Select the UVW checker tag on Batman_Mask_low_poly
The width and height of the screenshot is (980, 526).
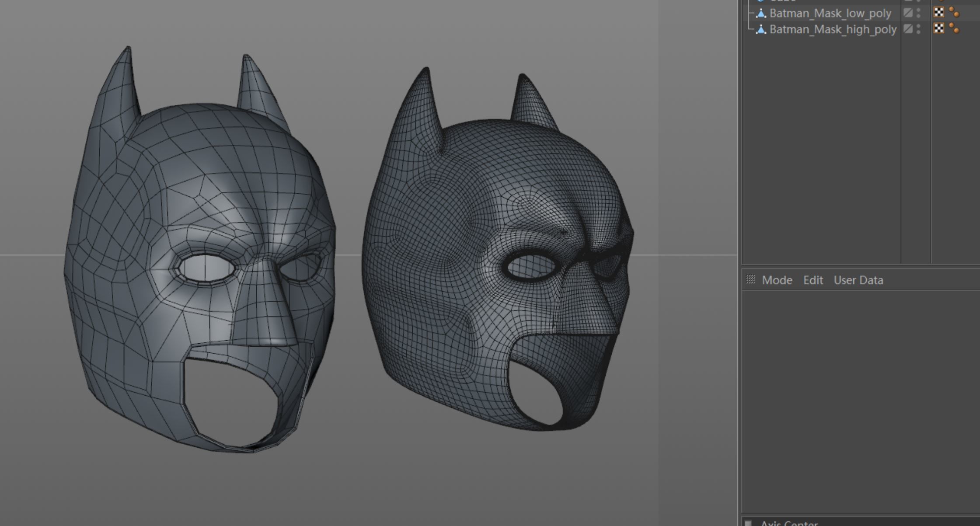938,13
